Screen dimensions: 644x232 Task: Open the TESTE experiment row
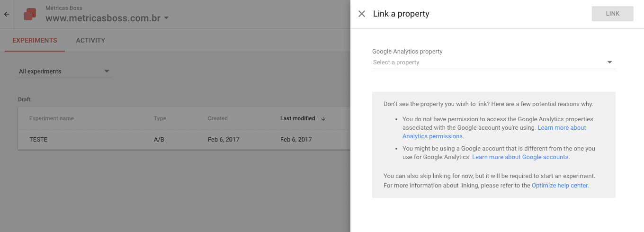(38, 140)
